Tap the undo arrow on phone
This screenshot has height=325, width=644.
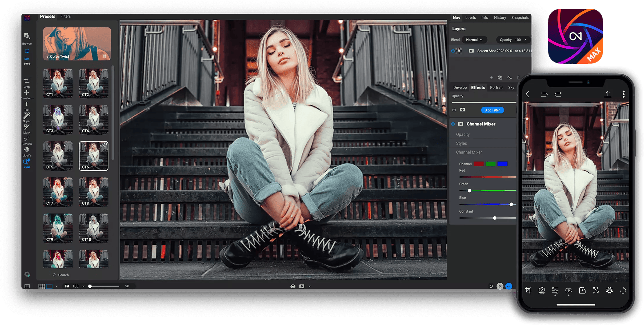pyautogui.click(x=544, y=94)
